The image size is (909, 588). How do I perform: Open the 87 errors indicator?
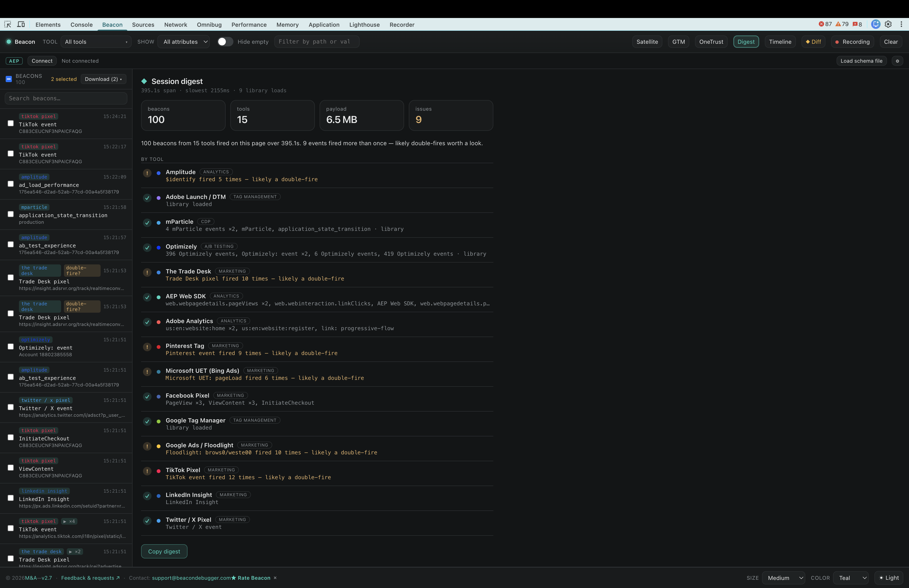pyautogui.click(x=825, y=24)
